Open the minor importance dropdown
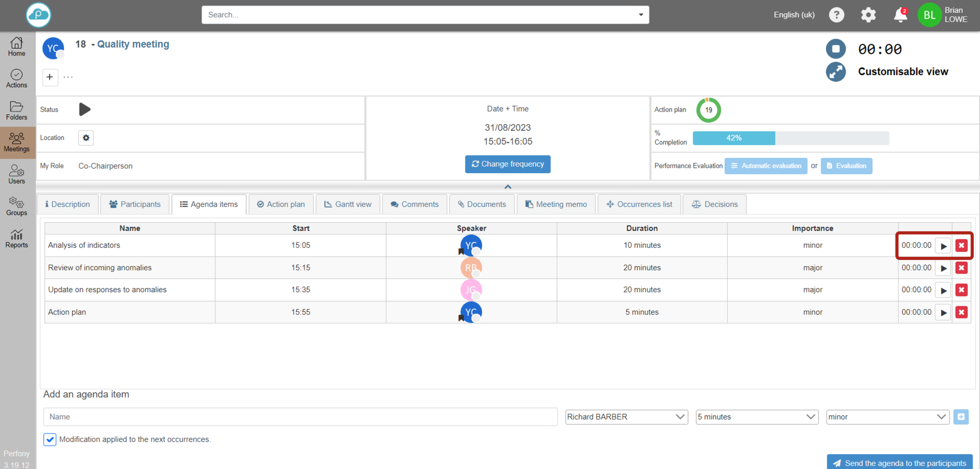This screenshot has width=980, height=469. point(887,417)
